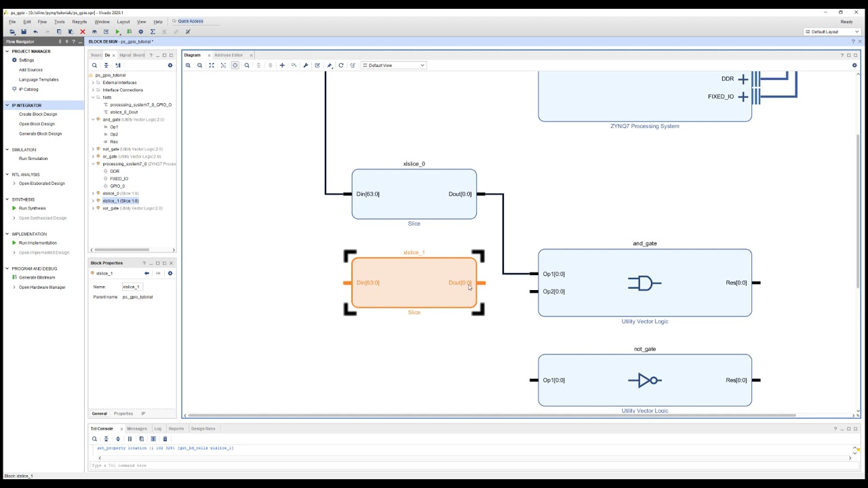
Task: Undo with the back arrow in main toolbar
Action: tap(35, 32)
